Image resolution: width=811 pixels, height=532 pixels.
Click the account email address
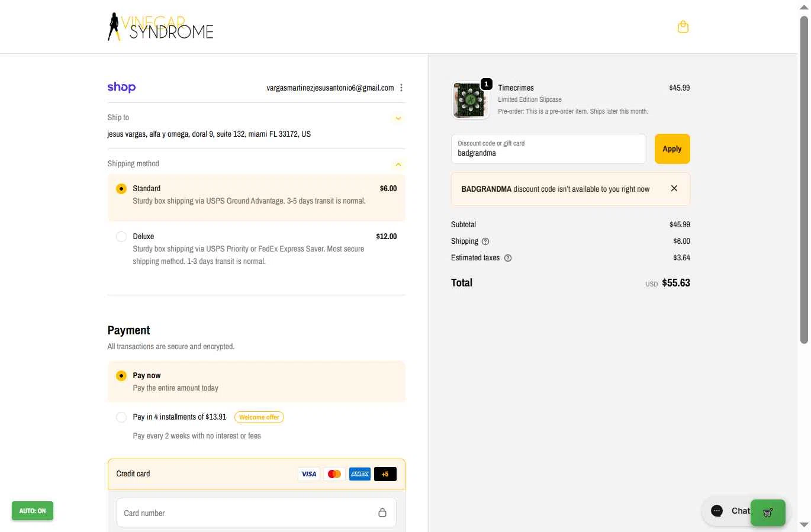[x=330, y=88]
